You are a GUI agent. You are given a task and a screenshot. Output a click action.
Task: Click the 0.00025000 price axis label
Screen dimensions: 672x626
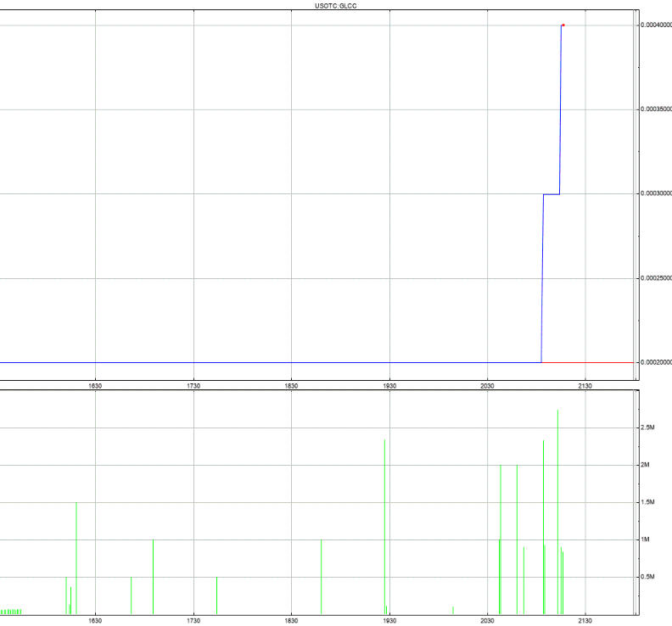pos(655,278)
